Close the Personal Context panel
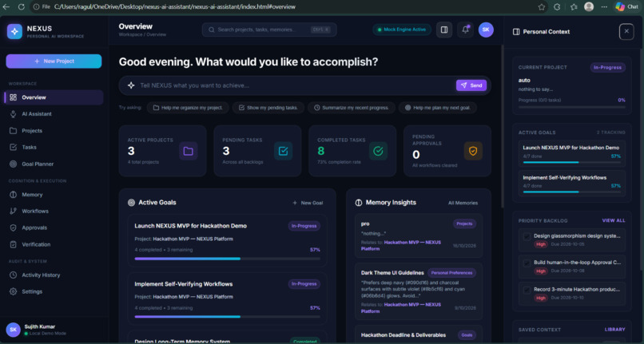This screenshot has width=644, height=344. pos(626,31)
